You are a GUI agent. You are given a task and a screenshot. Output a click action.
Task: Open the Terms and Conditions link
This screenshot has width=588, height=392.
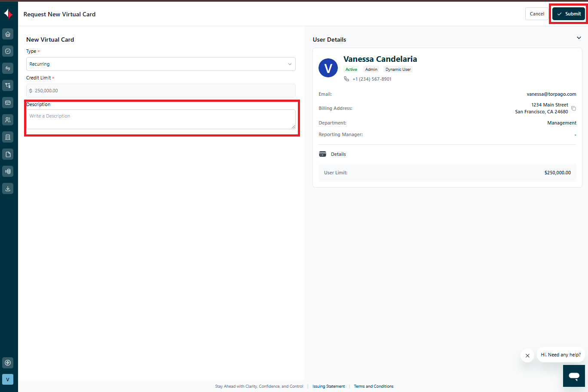pos(374,386)
